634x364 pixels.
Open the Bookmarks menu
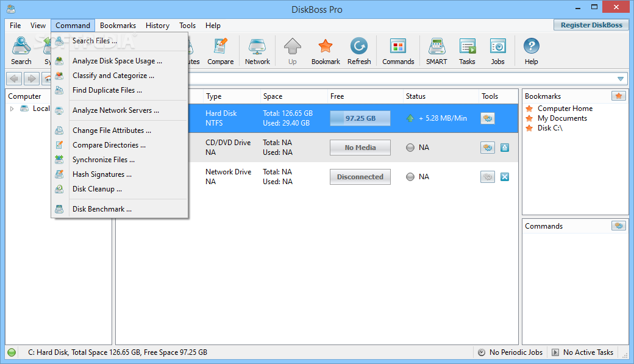(x=118, y=26)
